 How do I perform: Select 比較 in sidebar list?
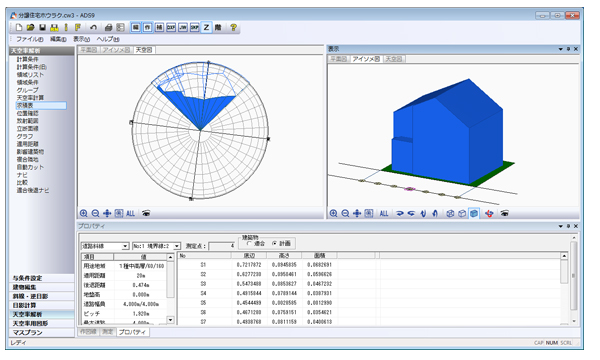[x=22, y=182]
